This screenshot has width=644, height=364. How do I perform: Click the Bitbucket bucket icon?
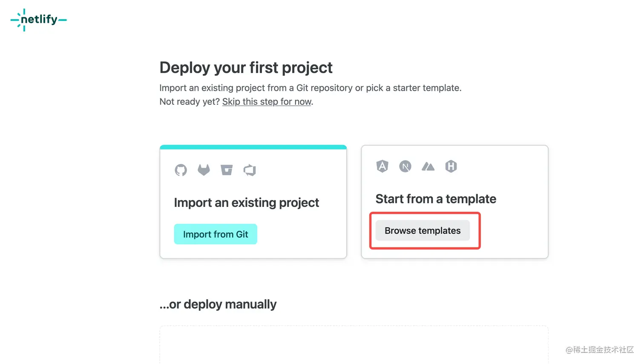(227, 170)
